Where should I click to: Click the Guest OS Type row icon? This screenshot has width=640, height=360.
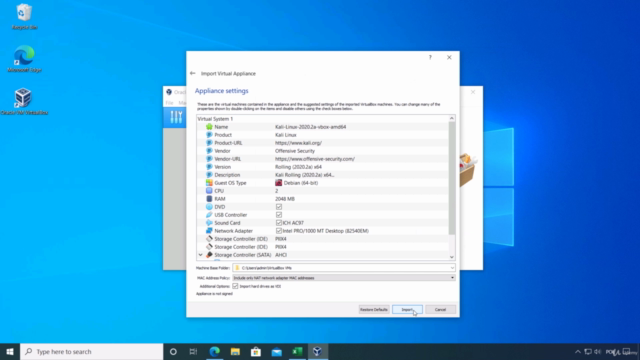point(209,183)
